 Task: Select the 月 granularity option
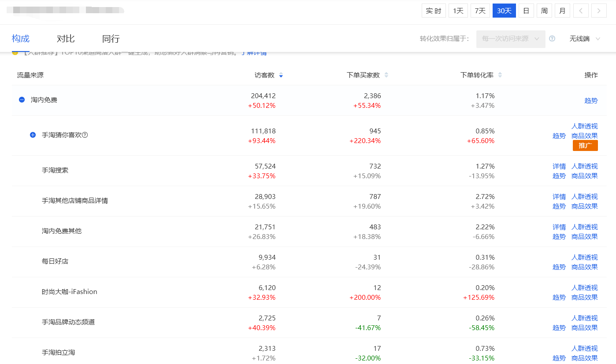562,10
